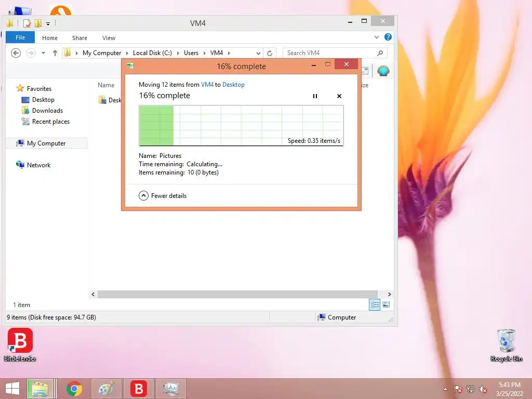Open Bitdefender from the taskbar
Screen dimensions: 532x399
(x=138, y=389)
